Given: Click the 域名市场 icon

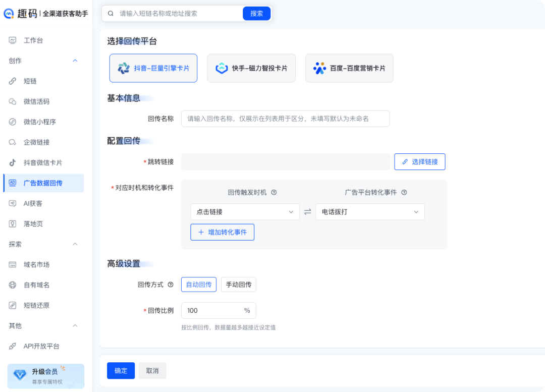Looking at the screenshot, I should pyautogui.click(x=13, y=265).
